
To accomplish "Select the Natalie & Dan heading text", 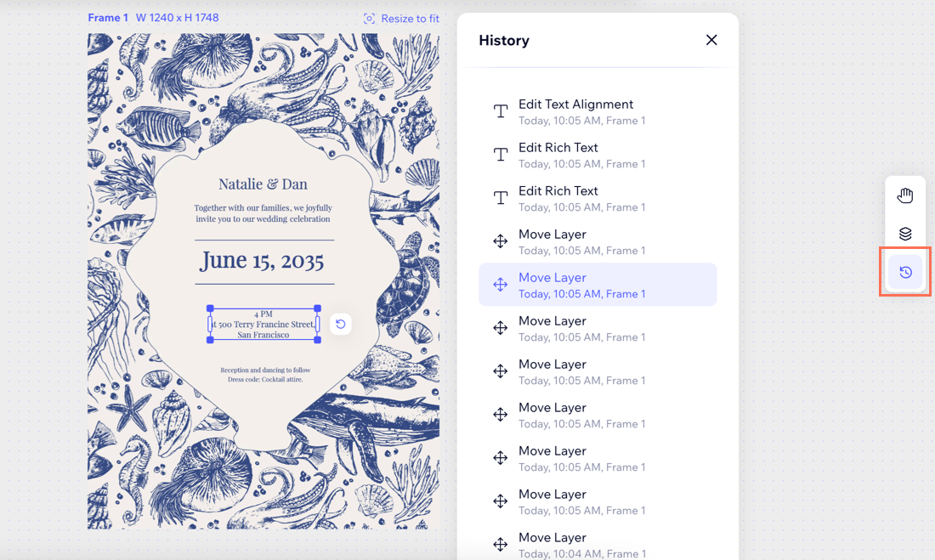I will pyautogui.click(x=263, y=184).
